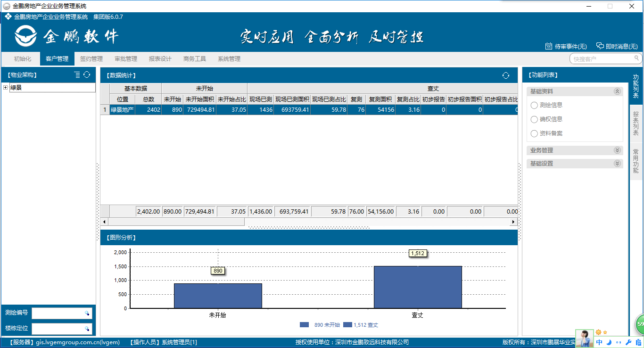Screen dimensions: 644x348
Task: Click the 查丈 bar in the chart
Action: [x=418, y=287]
